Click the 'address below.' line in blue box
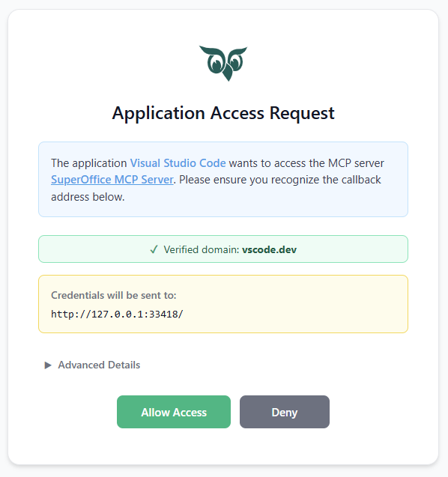448x477 pixels. point(88,197)
